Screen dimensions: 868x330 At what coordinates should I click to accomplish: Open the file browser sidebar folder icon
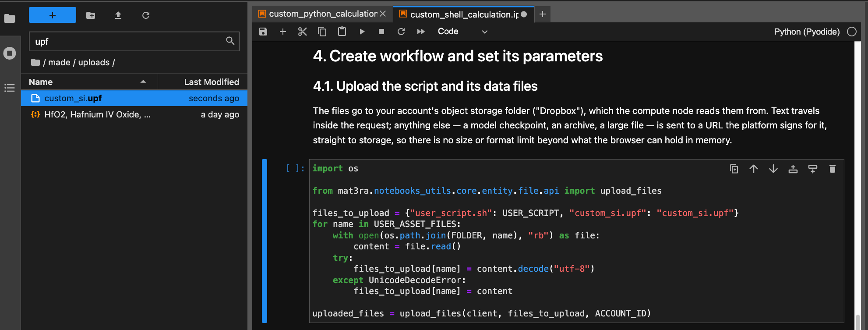click(10, 18)
